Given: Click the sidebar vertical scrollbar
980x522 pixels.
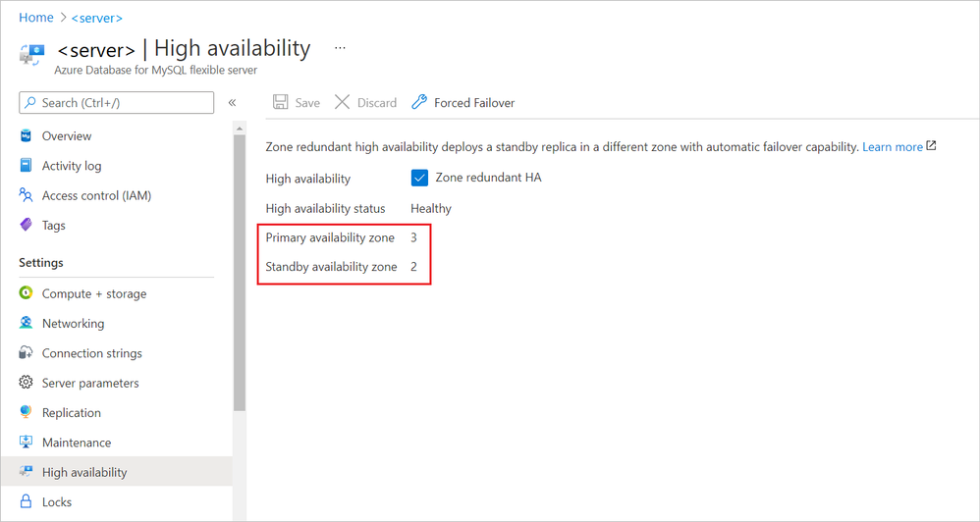Looking at the screenshot, I should pos(240,275).
